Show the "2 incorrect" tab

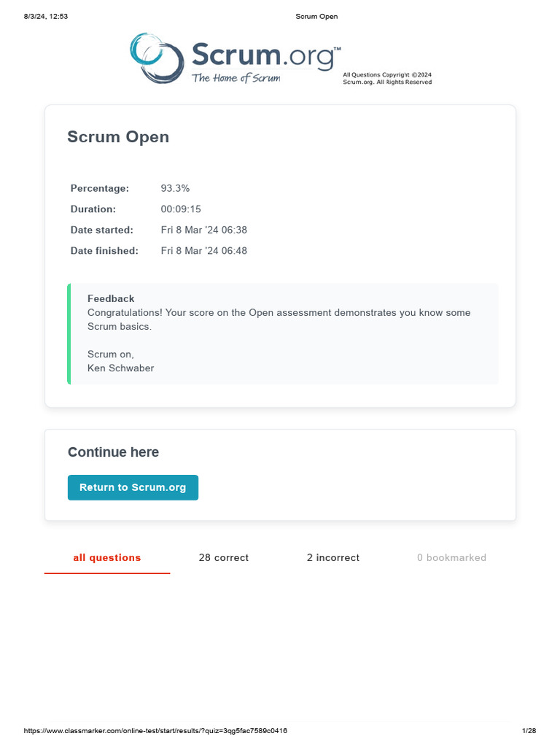coord(333,558)
